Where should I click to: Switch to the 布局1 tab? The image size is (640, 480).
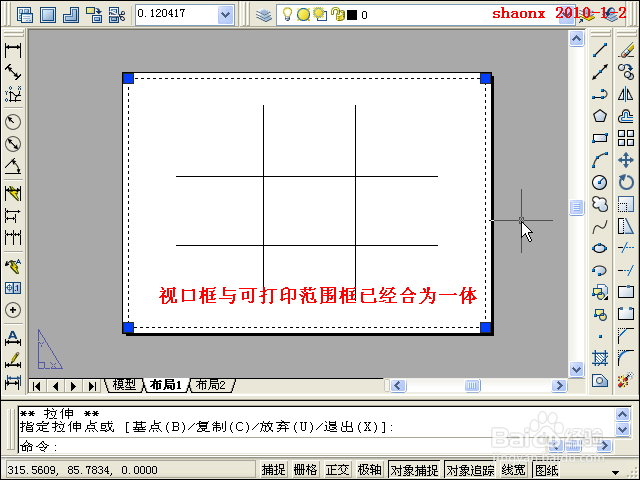pyautogui.click(x=165, y=385)
